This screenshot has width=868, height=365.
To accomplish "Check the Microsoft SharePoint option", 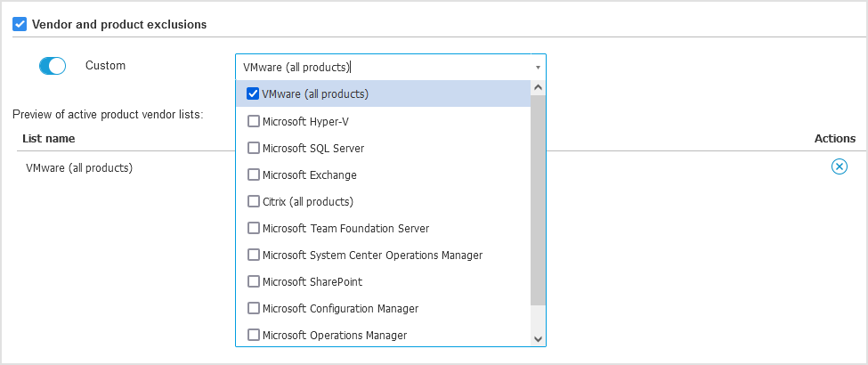I will tap(253, 281).
